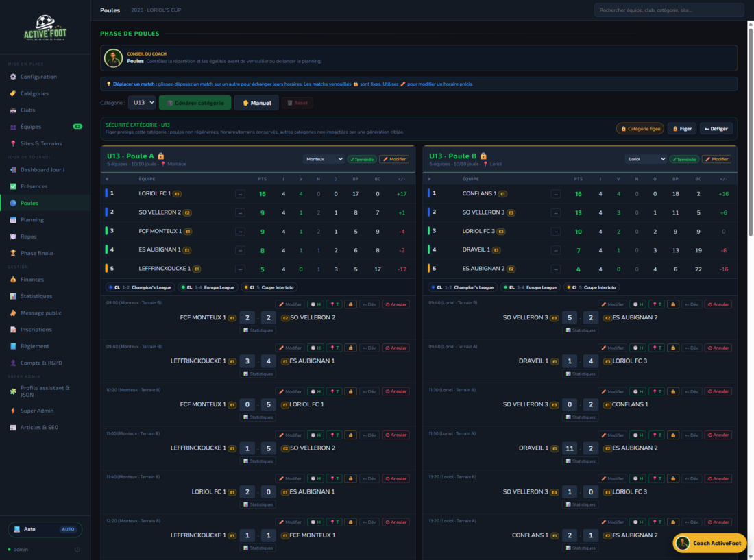Viewport: 754px width, 560px height.
Task: Click the Manuel button
Action: (256, 103)
